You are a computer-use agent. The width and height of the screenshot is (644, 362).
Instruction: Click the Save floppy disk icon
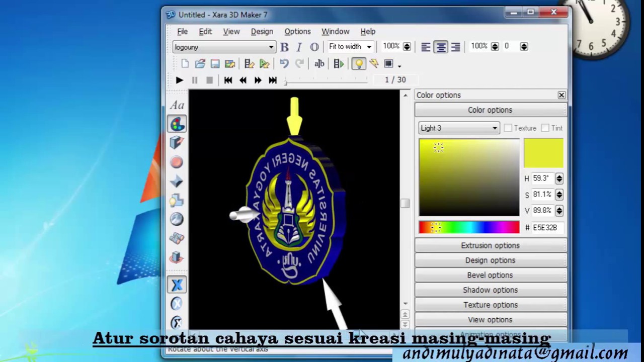(x=215, y=64)
